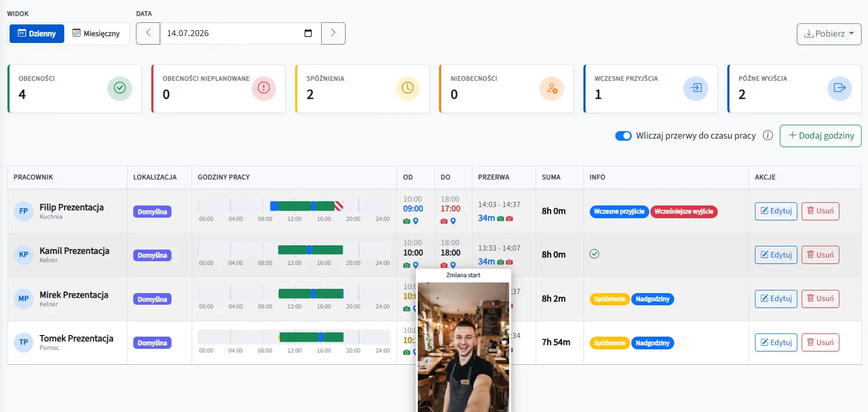This screenshot has height=412, width=868.
Task: View Kamil's break end red camera photo
Action: point(509,262)
